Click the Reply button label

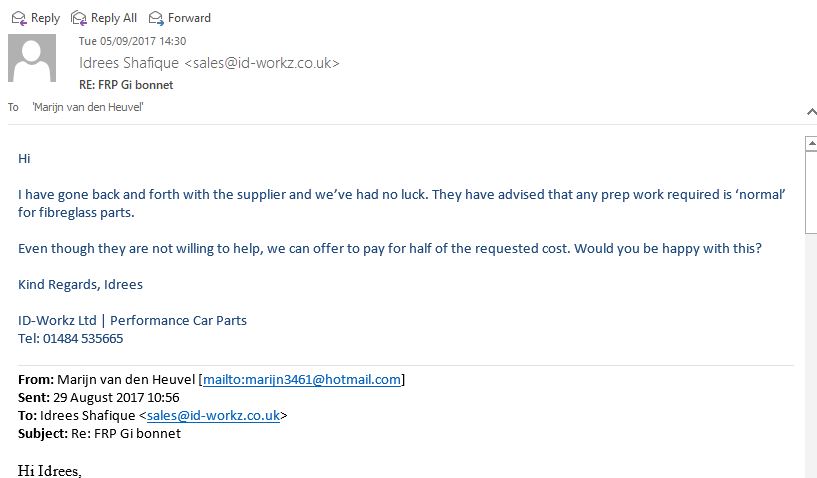(45, 18)
